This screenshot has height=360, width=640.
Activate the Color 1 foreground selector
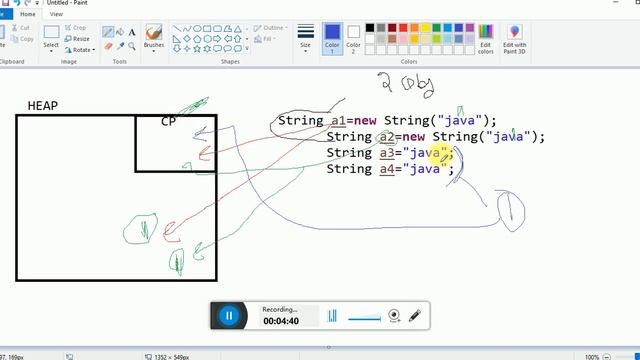tap(332, 39)
